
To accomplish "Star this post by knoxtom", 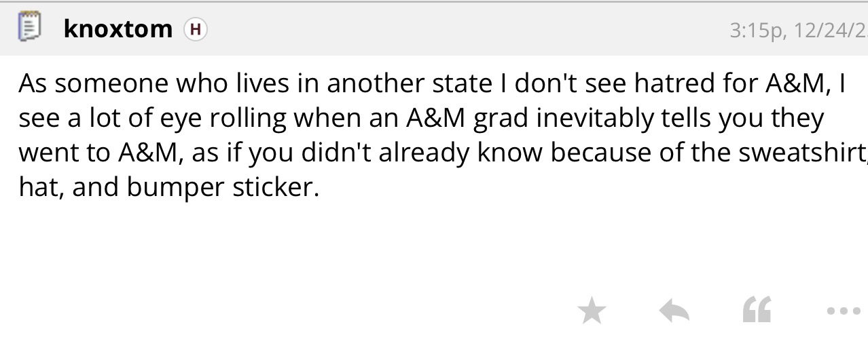I will pyautogui.click(x=592, y=311).
